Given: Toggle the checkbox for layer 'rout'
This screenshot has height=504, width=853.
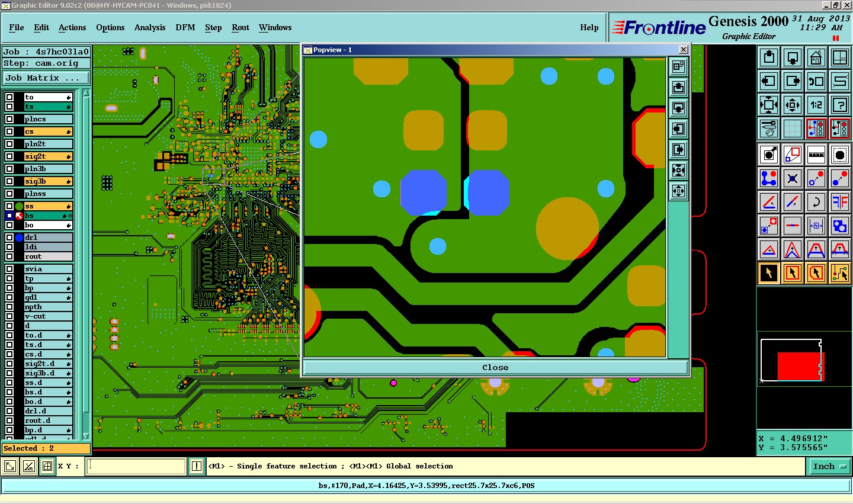Looking at the screenshot, I should (9, 256).
